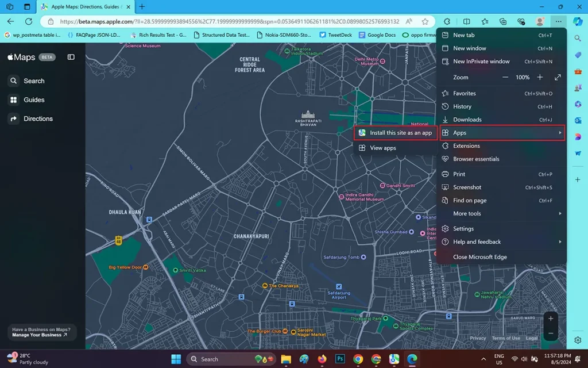
Task: Decrease the page zoom with the minus button
Action: click(505, 77)
